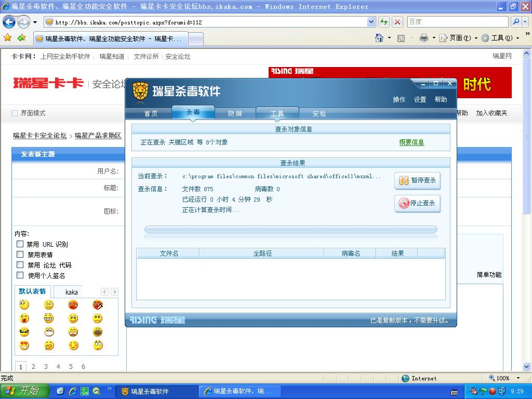Click the IE Back navigation arrow
This screenshot has height=399, width=532.
9,22
